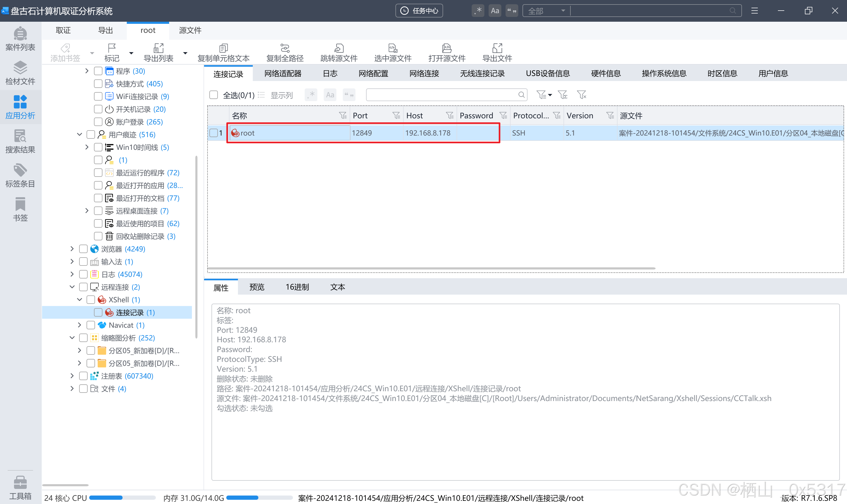Check the XShell tree item checkbox
Screen dimensions: 847x504
91,300
